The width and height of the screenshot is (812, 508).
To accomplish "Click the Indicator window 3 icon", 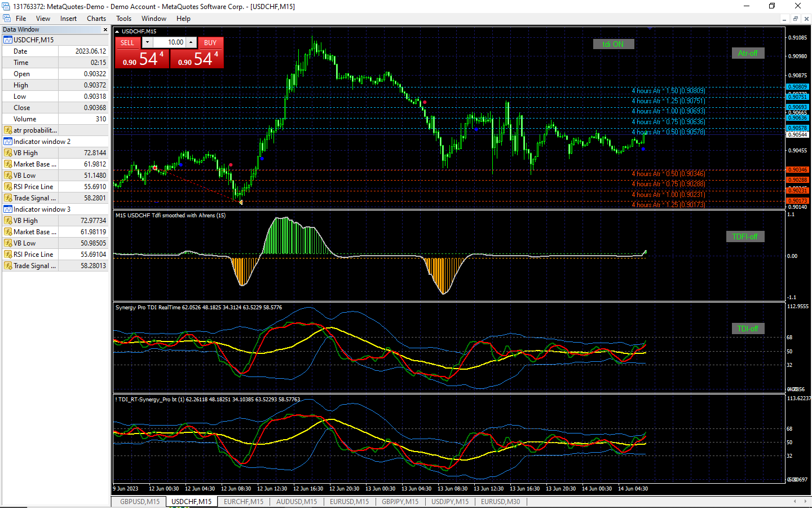I will click(x=8, y=209).
